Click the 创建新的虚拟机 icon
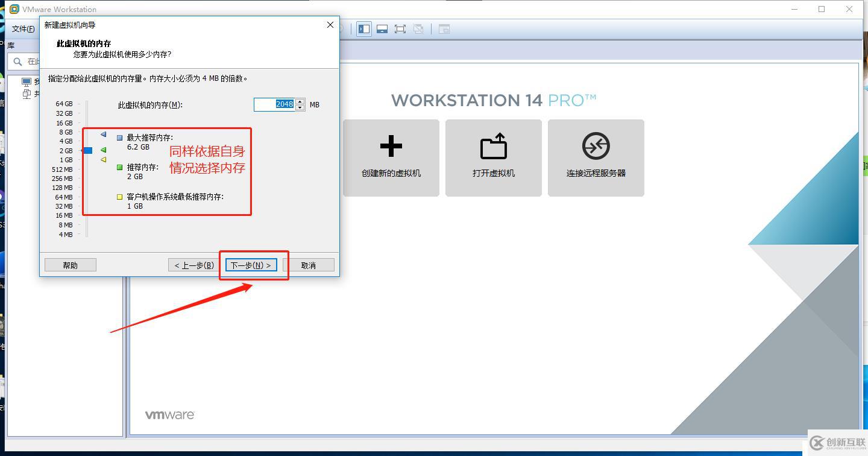This screenshot has height=456, width=868. pos(391,157)
